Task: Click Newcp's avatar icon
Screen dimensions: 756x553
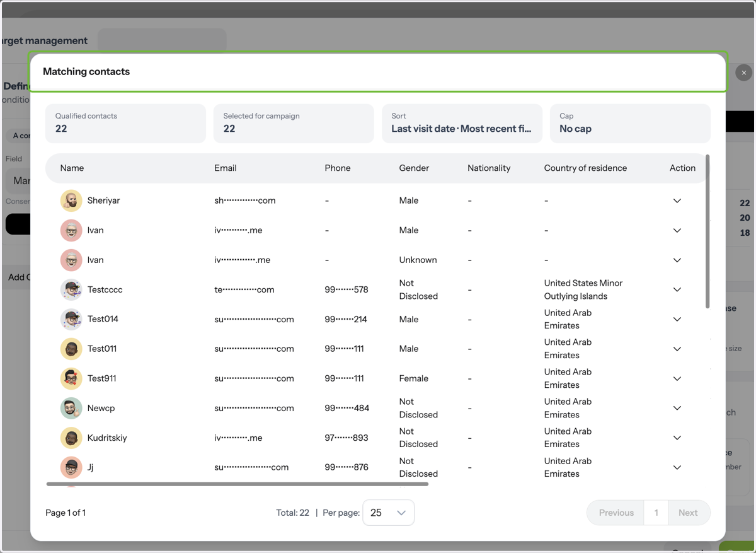Action: (x=71, y=408)
